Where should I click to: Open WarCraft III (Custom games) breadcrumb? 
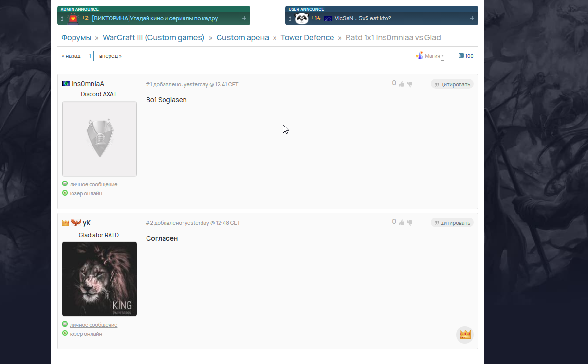point(154,37)
